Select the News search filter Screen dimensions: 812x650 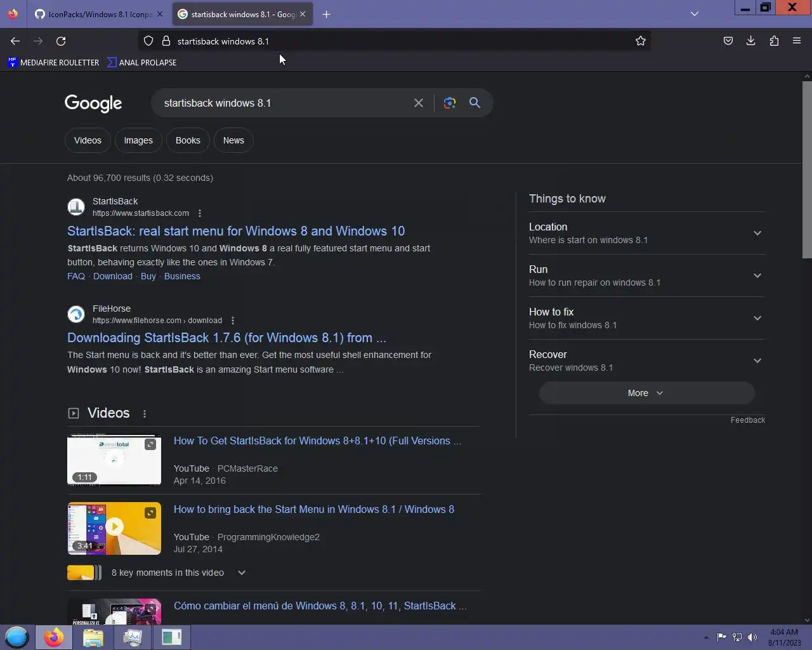233,140
